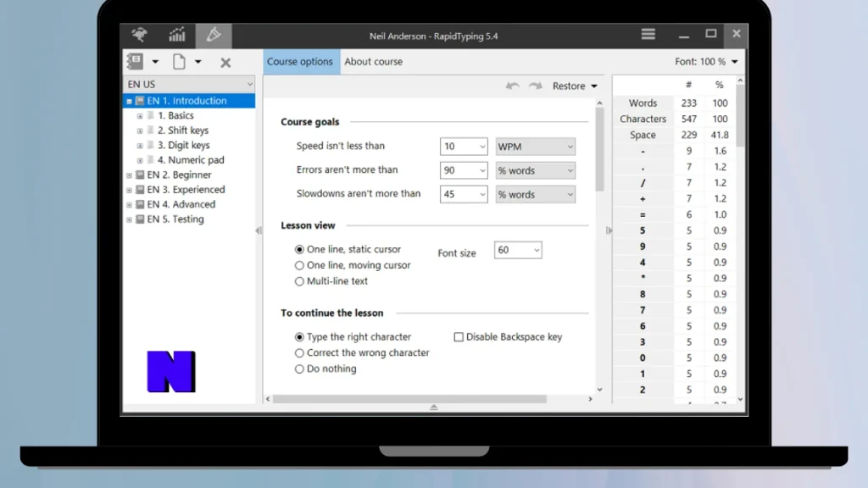Image resolution: width=868 pixels, height=488 pixels.
Task: Open the WPM unit dropdown
Action: (536, 147)
